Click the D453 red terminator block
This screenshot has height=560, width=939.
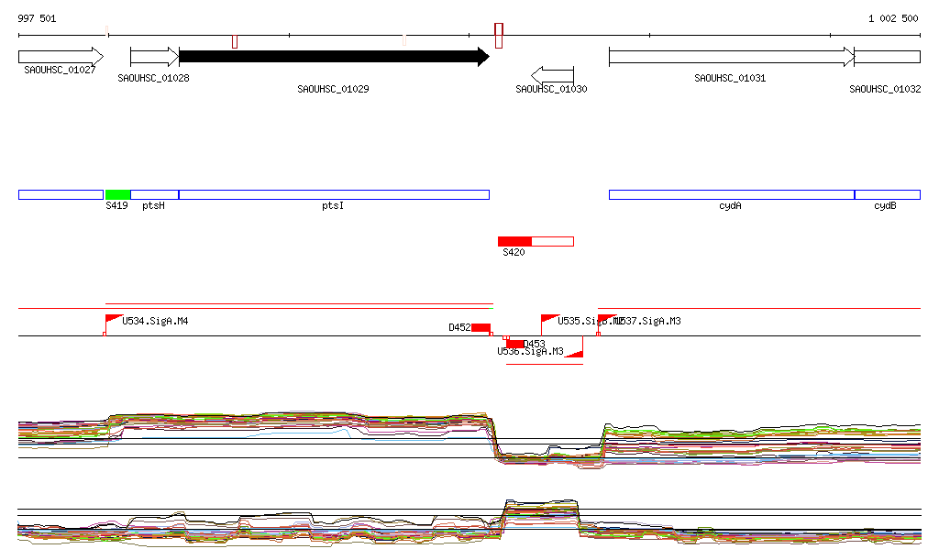coord(514,344)
